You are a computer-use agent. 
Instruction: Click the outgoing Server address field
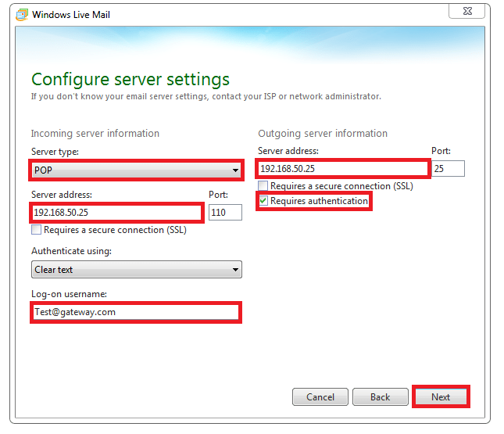pyautogui.click(x=343, y=169)
